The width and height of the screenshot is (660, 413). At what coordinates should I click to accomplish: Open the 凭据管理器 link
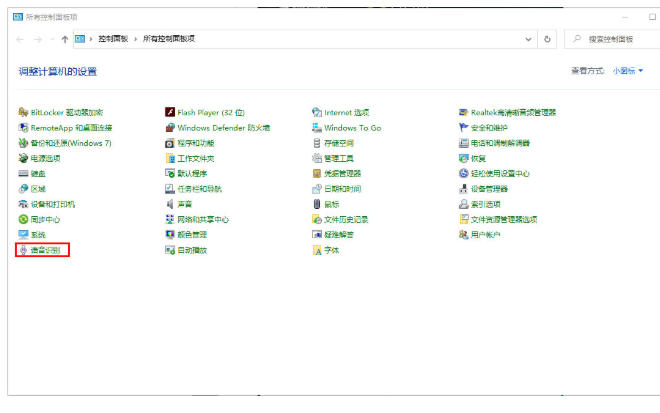342,173
